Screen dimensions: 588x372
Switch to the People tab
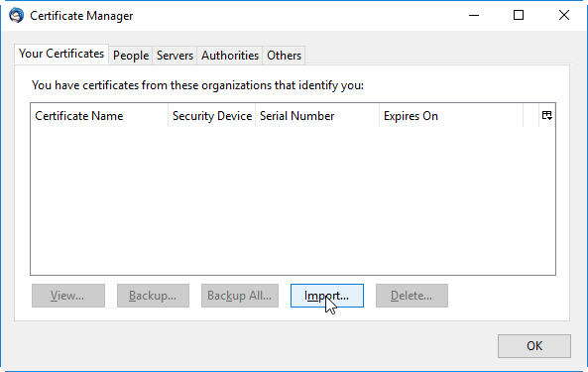pos(131,56)
